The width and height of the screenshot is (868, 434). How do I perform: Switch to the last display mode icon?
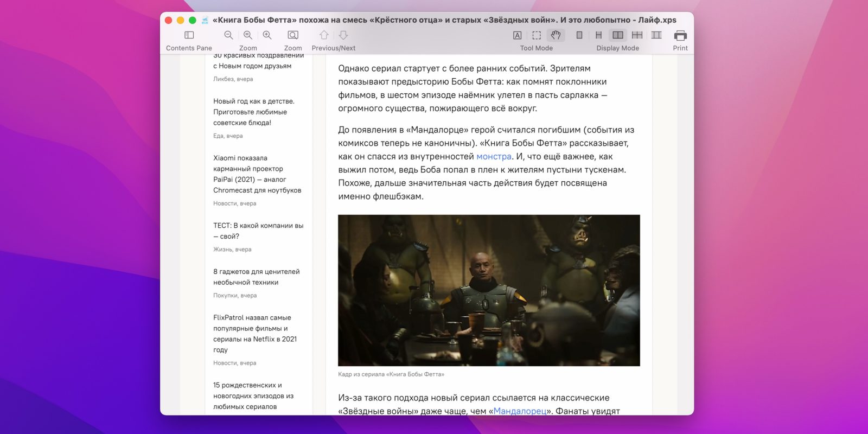(x=656, y=35)
